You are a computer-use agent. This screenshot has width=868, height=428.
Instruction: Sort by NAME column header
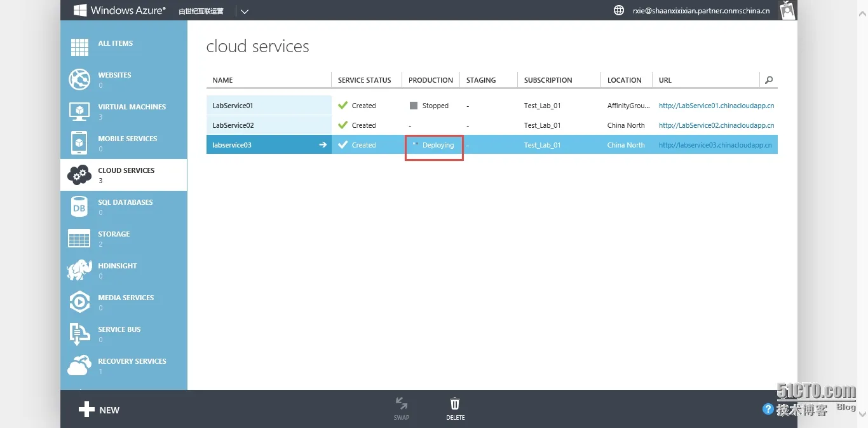(x=222, y=80)
